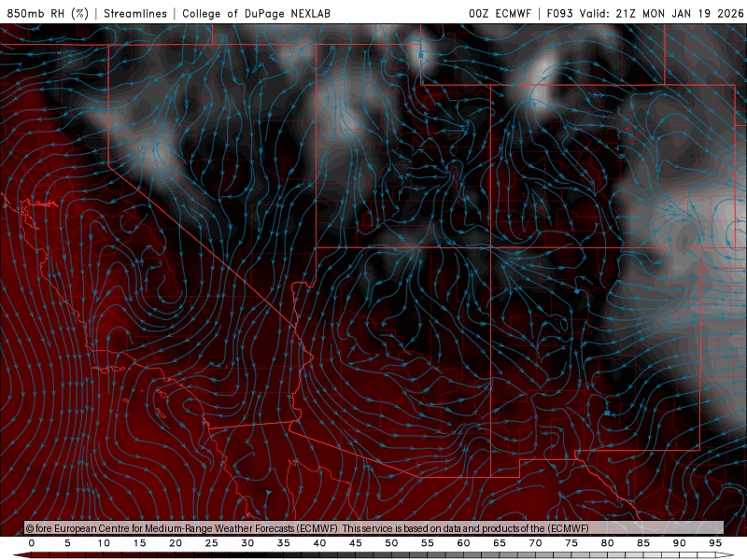Select the "45" label on the RH legend
The width and height of the screenshot is (747, 560).
356,543
